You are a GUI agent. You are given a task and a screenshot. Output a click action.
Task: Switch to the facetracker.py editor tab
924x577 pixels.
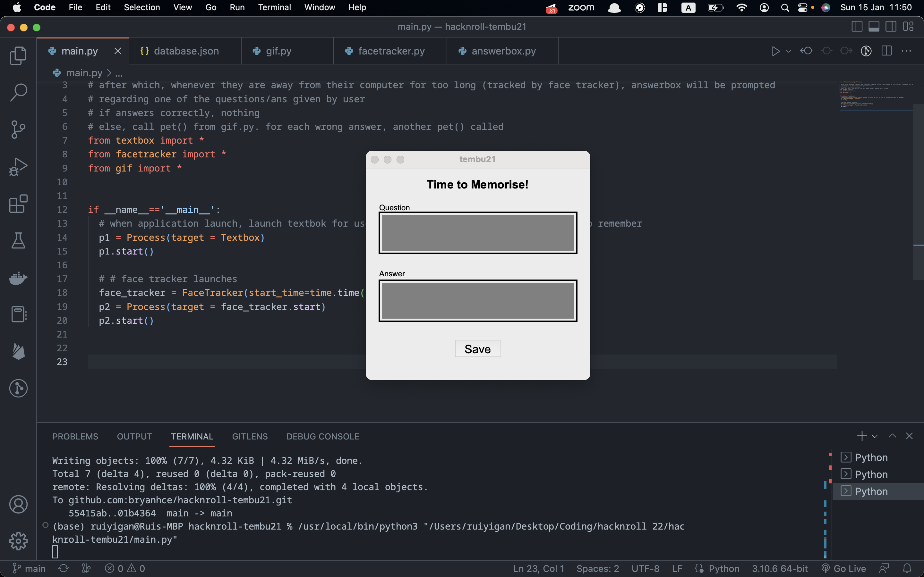click(390, 51)
